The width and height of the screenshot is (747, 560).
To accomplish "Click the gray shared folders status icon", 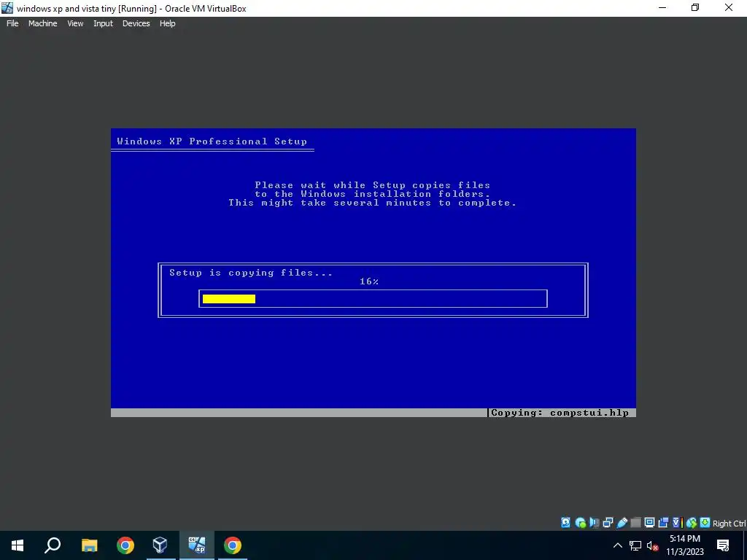I will [635, 523].
